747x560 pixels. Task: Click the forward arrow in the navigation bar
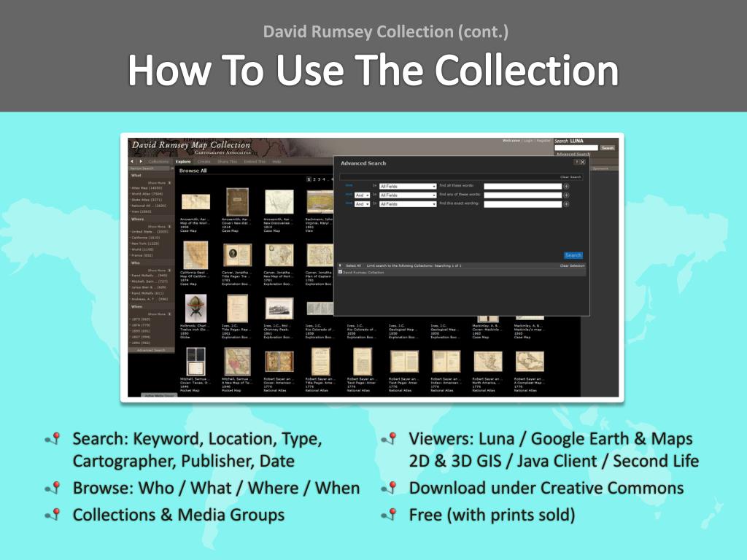[141, 161]
